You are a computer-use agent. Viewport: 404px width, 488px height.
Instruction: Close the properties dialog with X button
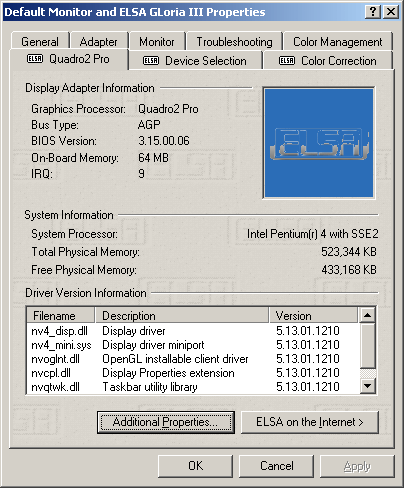point(391,12)
